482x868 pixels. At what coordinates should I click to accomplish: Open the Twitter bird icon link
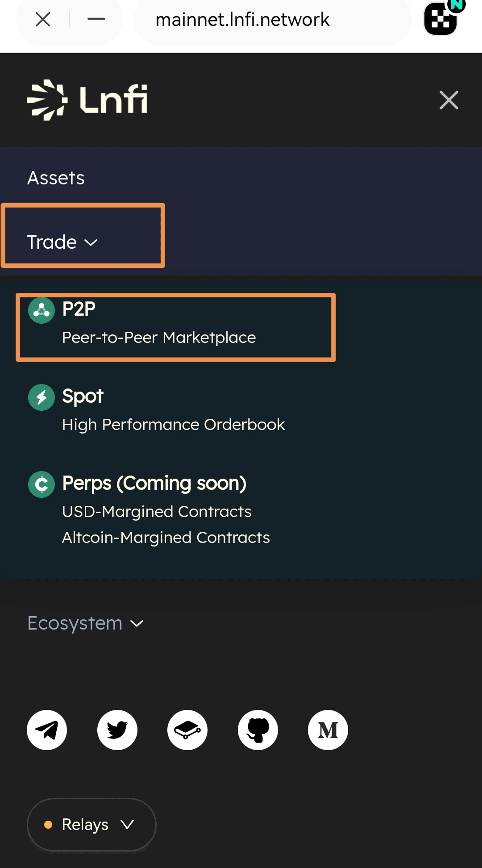coord(117,730)
